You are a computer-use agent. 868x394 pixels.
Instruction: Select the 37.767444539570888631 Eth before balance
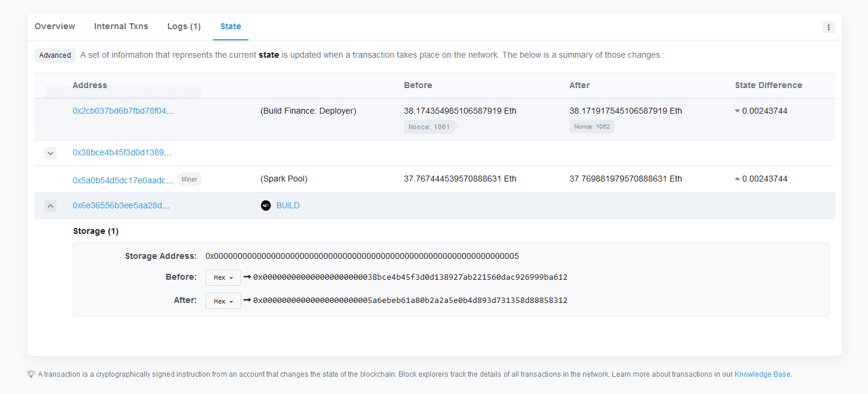coord(460,179)
